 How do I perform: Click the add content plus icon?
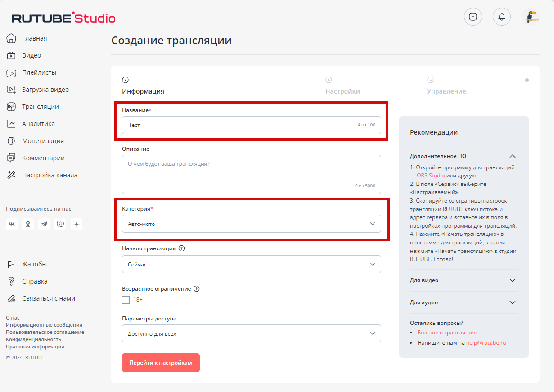tap(473, 17)
